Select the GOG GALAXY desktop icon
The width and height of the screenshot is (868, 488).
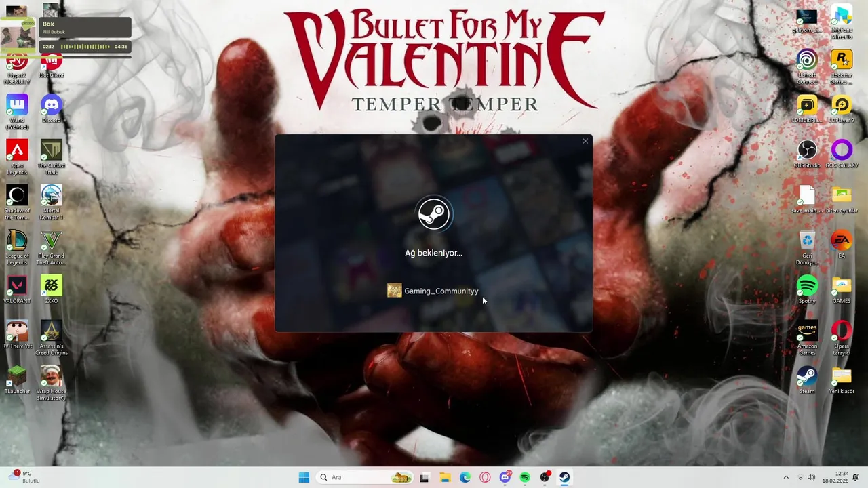tap(842, 154)
